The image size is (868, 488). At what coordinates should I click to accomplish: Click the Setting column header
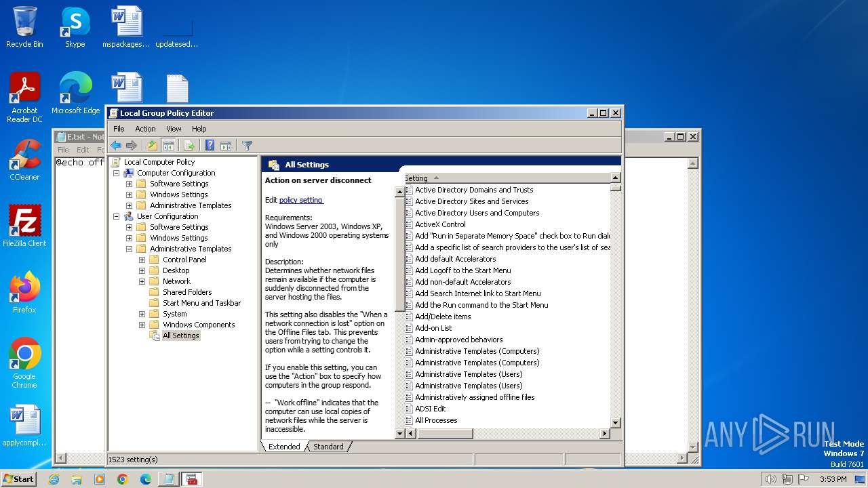[507, 178]
